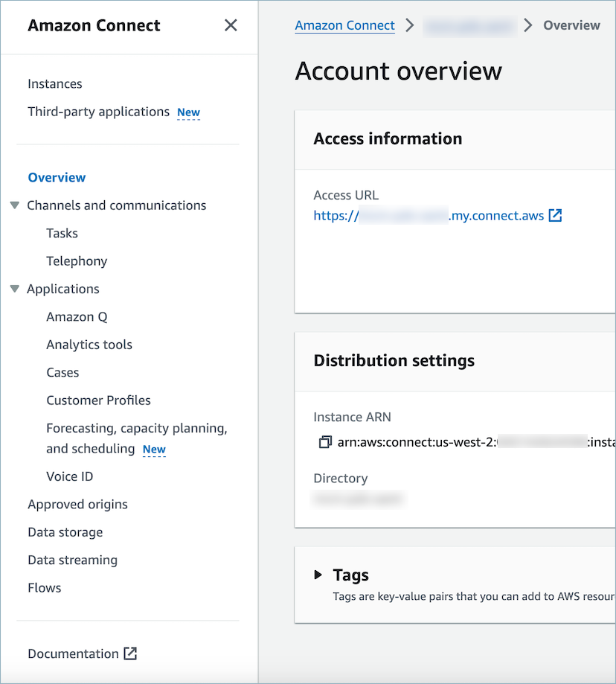Open Voice ID settings
Screen dimensions: 616x684
tap(69, 476)
